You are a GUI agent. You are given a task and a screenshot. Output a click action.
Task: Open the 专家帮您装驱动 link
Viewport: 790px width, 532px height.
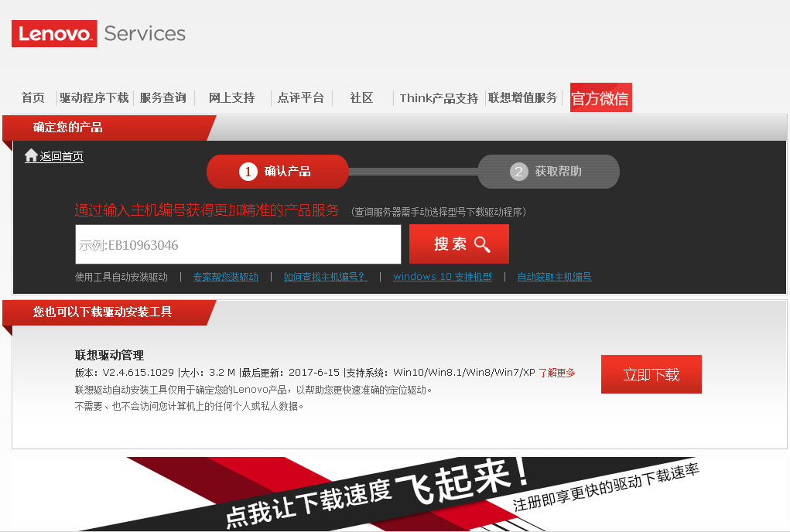(x=225, y=277)
